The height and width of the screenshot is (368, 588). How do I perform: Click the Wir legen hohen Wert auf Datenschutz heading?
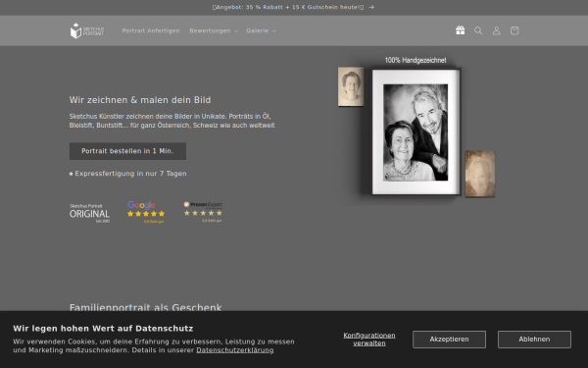coord(103,329)
